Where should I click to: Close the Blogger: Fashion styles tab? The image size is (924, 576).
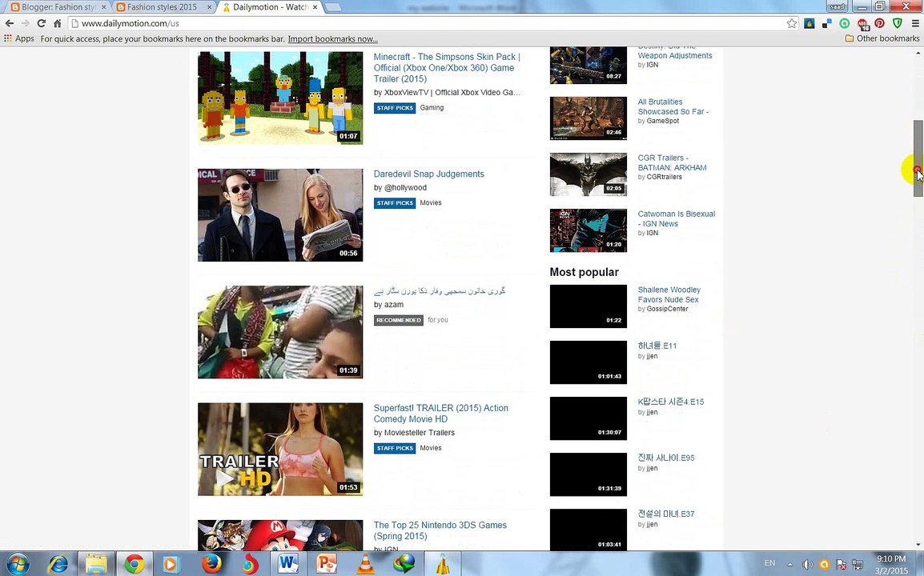(x=104, y=7)
